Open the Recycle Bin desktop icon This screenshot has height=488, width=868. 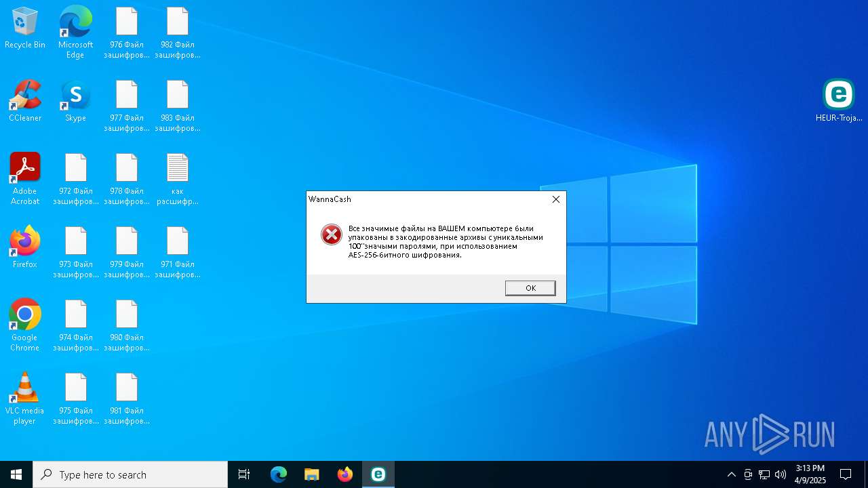25,28
